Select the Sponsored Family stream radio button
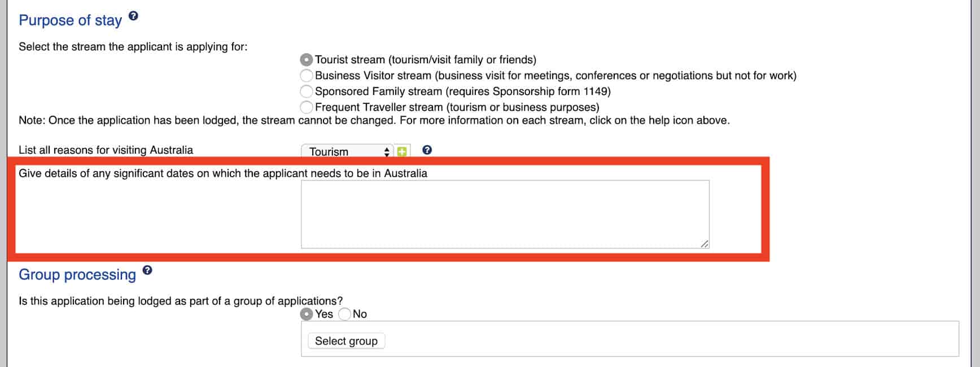This screenshot has width=980, height=367. [x=307, y=91]
